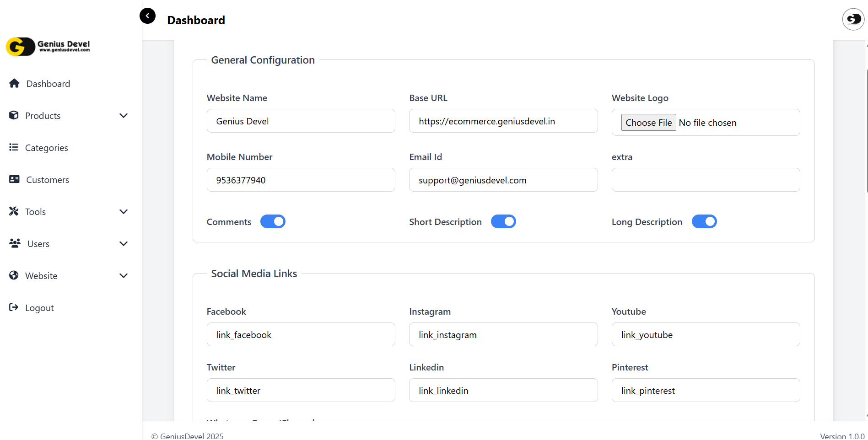The width and height of the screenshot is (868, 440).
Task: Open the user profile avatar icon
Action: pos(853,19)
